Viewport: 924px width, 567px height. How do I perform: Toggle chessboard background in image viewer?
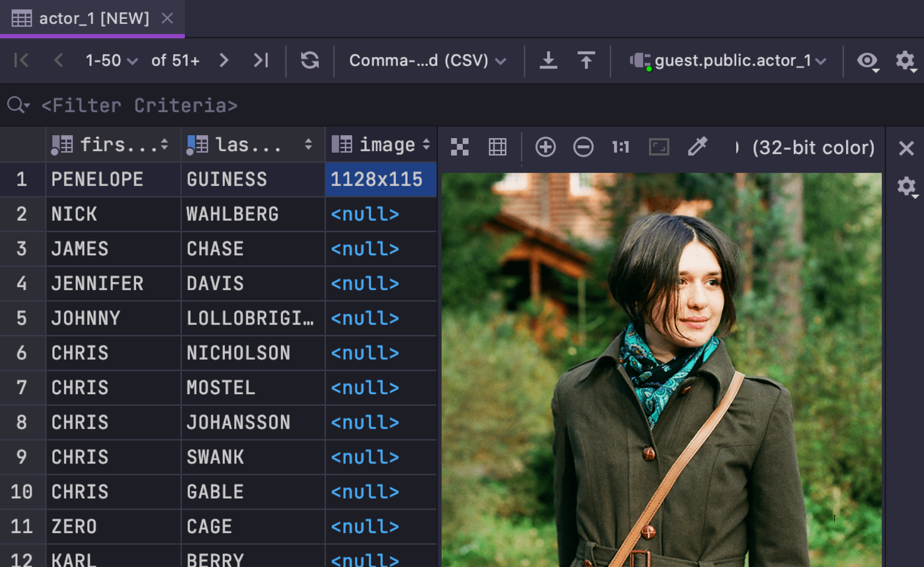pos(459,147)
